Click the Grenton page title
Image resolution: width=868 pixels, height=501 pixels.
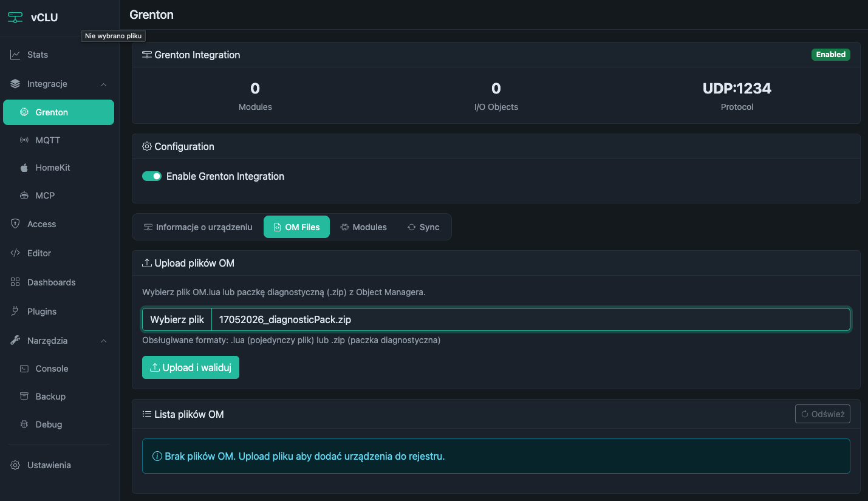point(152,15)
